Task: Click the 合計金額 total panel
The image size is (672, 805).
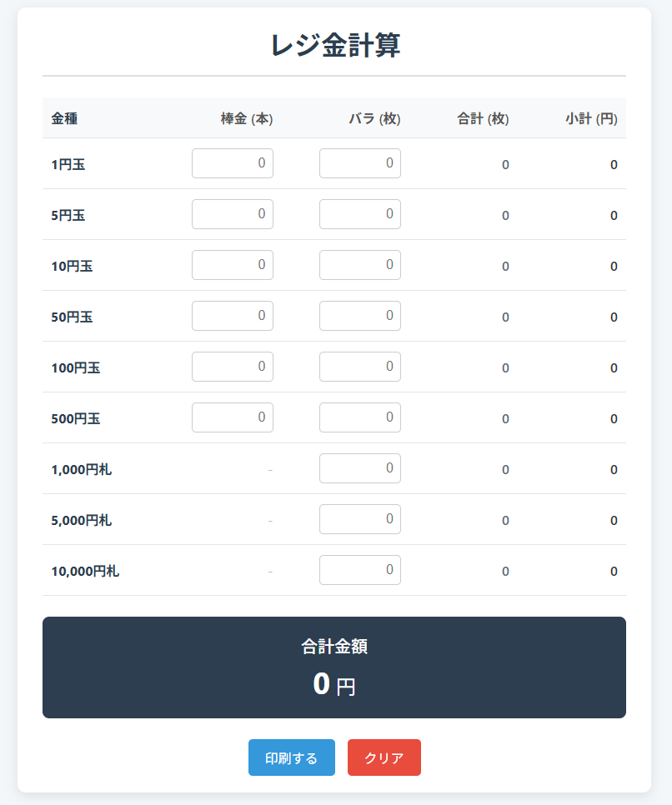Action: [334, 667]
